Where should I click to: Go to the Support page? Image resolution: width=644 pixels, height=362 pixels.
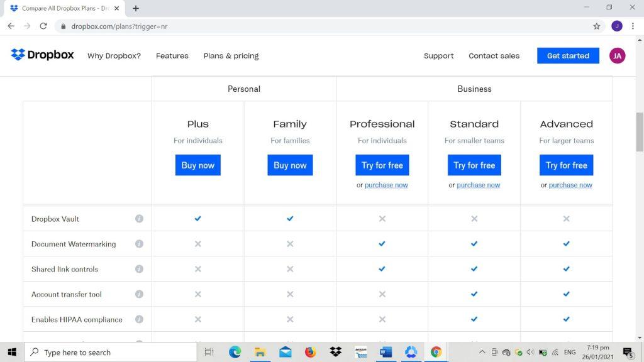438,56
